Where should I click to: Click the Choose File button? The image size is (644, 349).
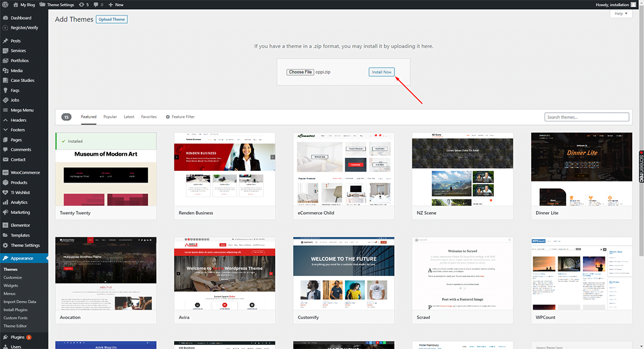click(300, 72)
